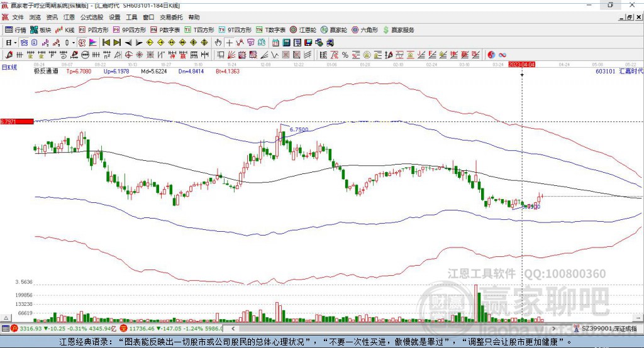Click the percent sign drawing tool
The width and height of the screenshot is (644, 348).
point(345,55)
